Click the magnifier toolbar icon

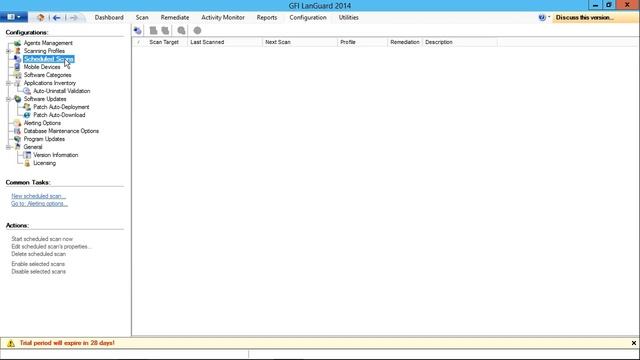pyautogui.click(x=181, y=31)
